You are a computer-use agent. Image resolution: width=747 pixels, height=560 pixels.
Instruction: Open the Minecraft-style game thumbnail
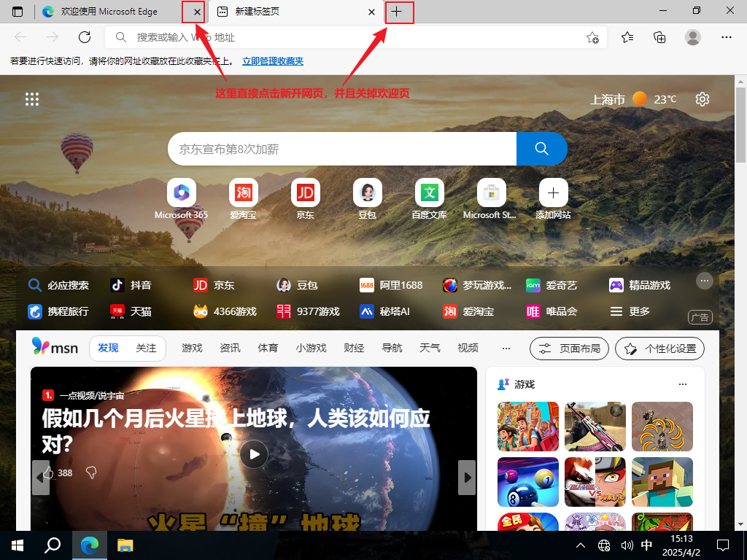pos(662,482)
